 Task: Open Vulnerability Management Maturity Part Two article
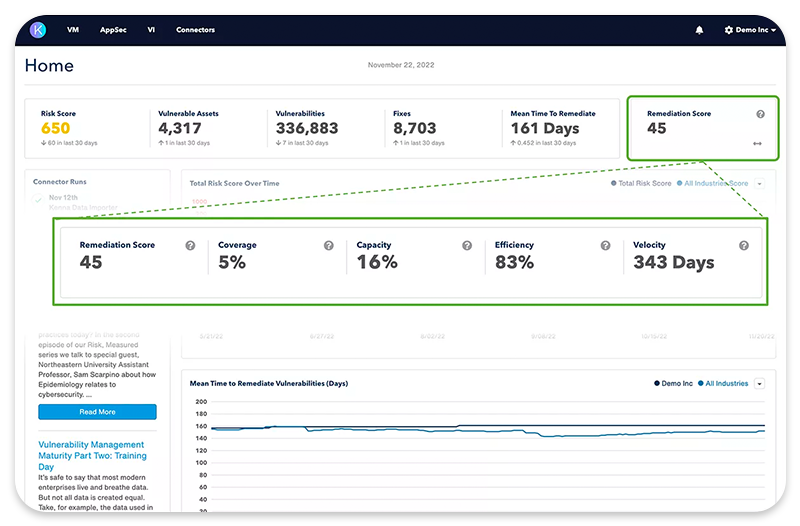tap(92, 456)
